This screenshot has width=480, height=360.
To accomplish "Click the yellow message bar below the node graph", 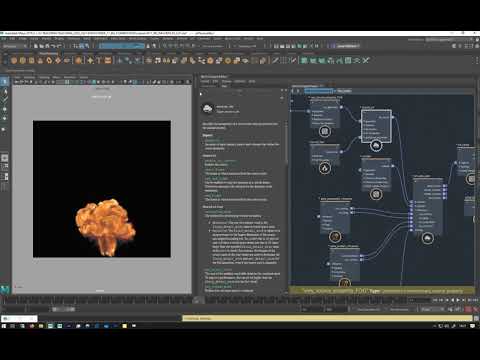I will coord(382,291).
